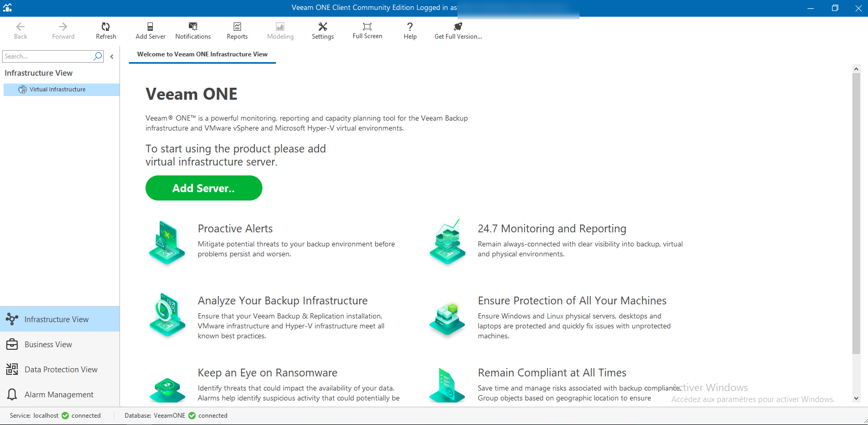Click the Service localhost connected status icon
Screen dimensions: 868x425
coord(65,416)
